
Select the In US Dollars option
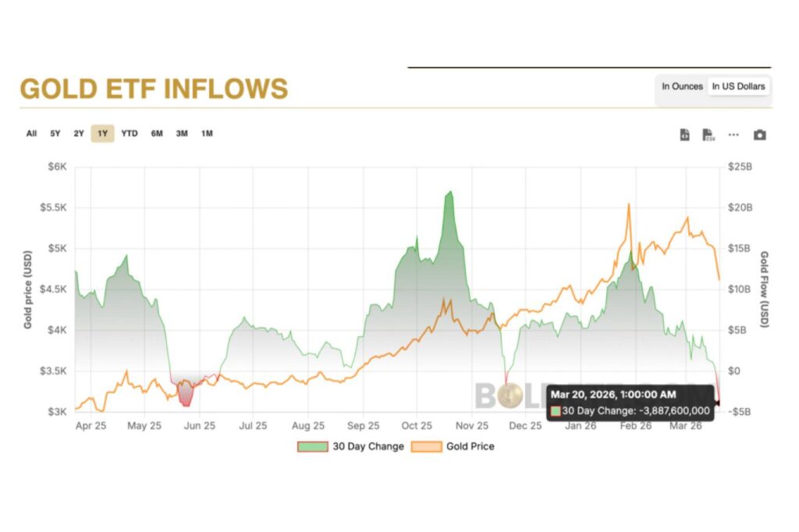[x=738, y=87]
